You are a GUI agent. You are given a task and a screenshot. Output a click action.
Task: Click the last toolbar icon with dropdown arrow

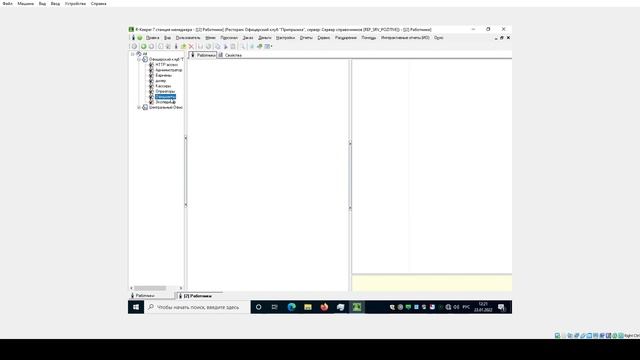pyautogui.click(x=268, y=46)
